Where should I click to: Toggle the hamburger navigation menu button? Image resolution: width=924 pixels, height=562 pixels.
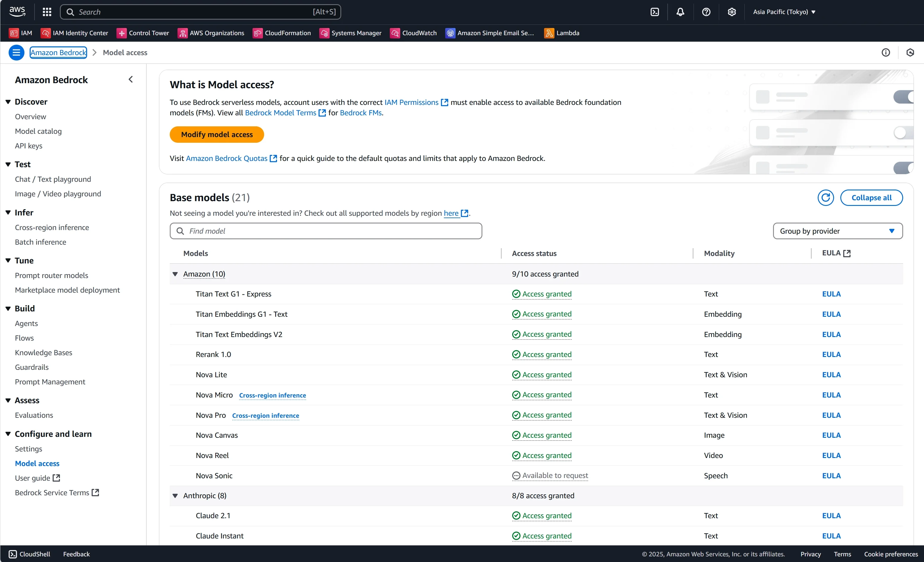click(16, 52)
